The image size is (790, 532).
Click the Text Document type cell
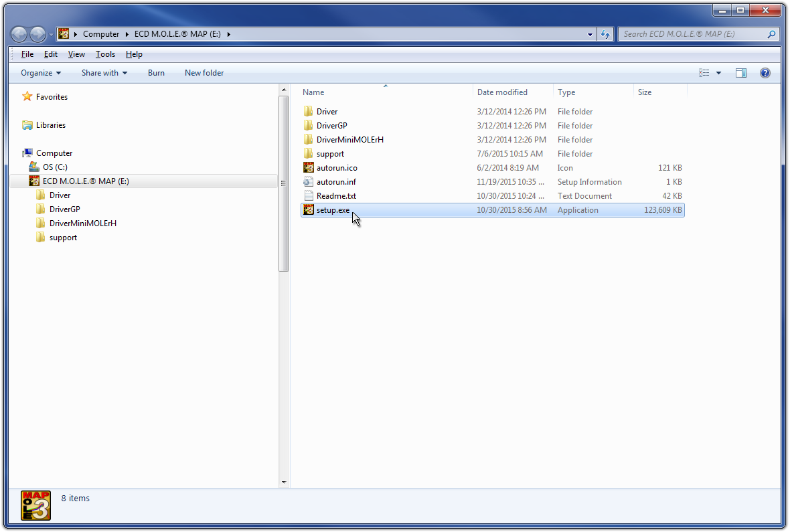pos(584,196)
